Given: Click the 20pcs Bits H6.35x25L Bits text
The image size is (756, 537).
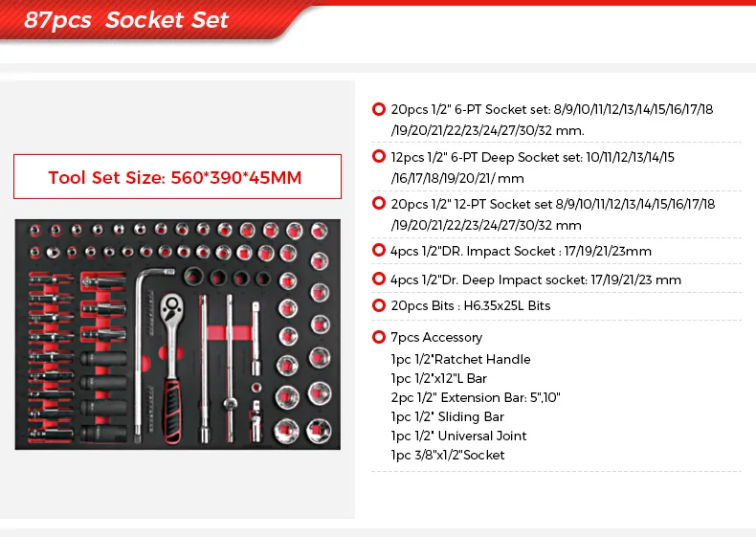Looking at the screenshot, I should [471, 306].
